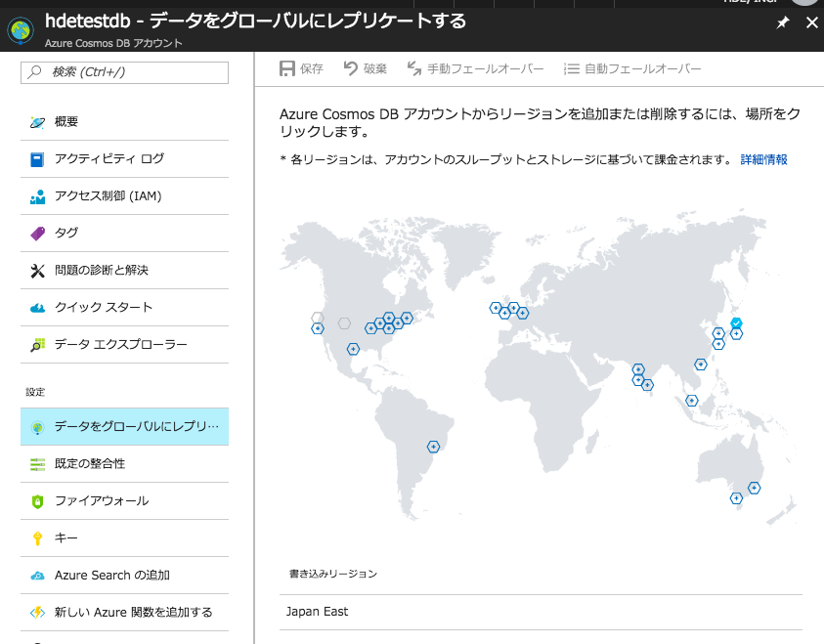The image size is (824, 644).
Task: Click 自動フェールオーバー in toolbar
Action: click(x=632, y=68)
